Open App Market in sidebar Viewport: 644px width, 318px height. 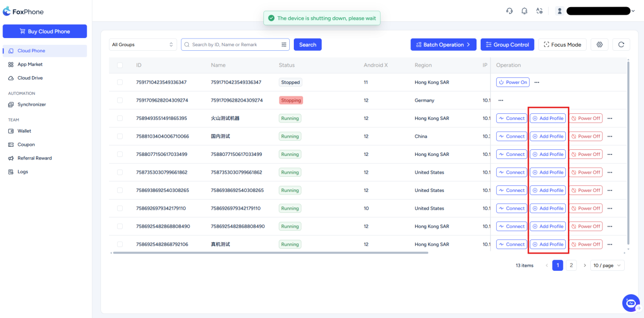pos(30,65)
